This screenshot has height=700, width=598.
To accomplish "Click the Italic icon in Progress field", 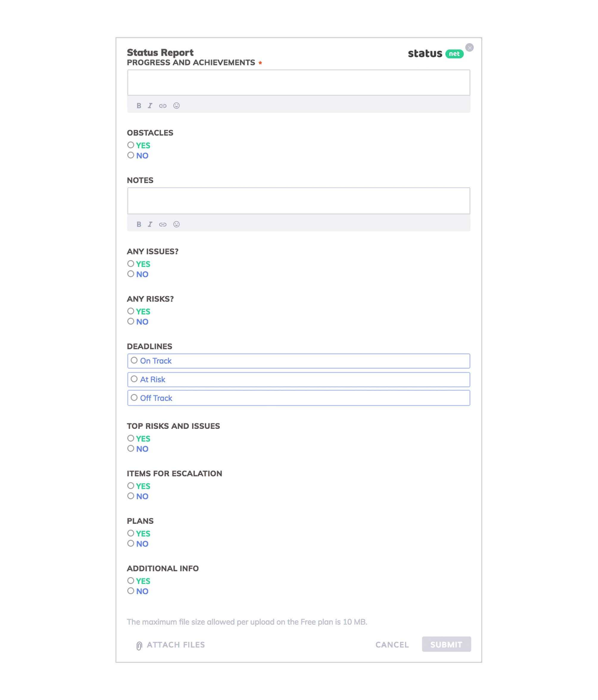I will pos(150,106).
